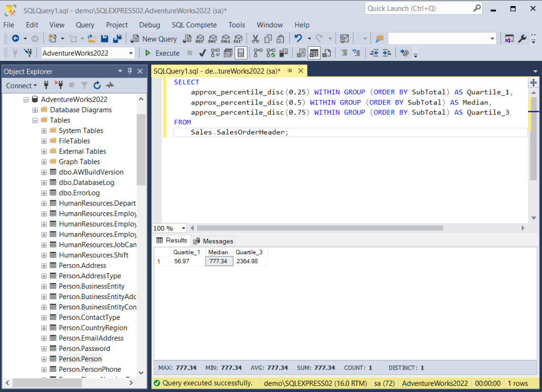Pin the Object Explorer panel

click(x=130, y=71)
